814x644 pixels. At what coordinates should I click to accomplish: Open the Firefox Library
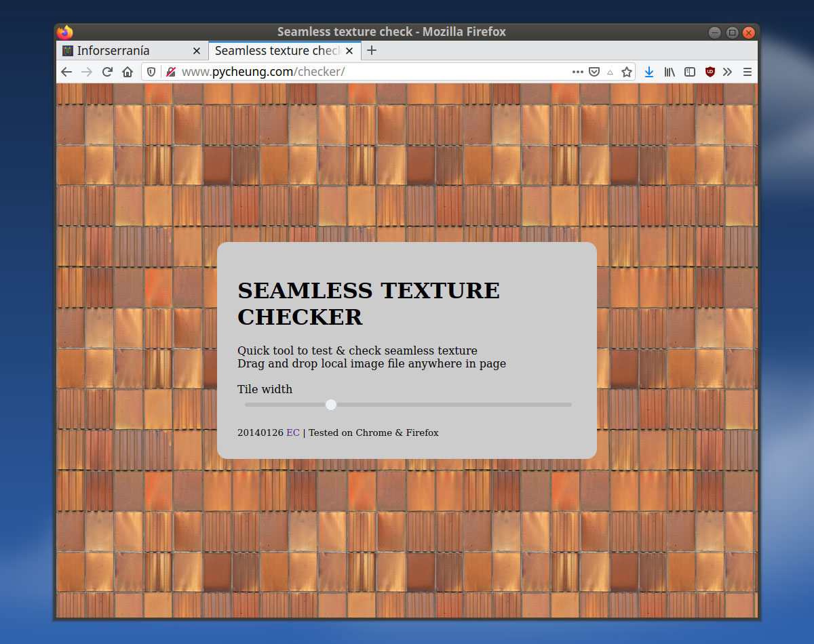point(670,71)
